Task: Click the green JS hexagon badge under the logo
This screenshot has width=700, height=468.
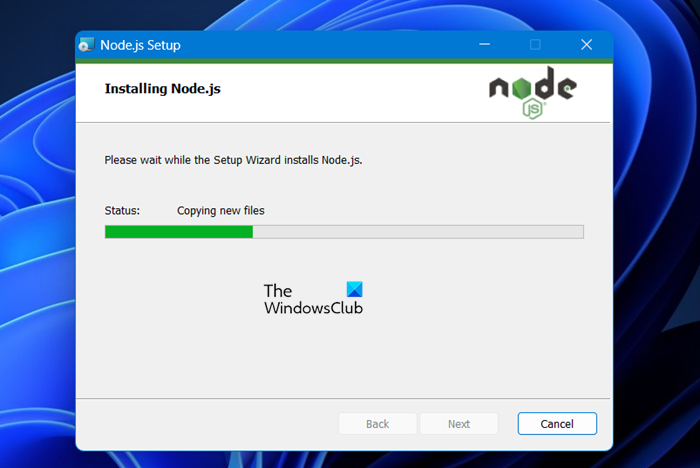Action: (533, 109)
